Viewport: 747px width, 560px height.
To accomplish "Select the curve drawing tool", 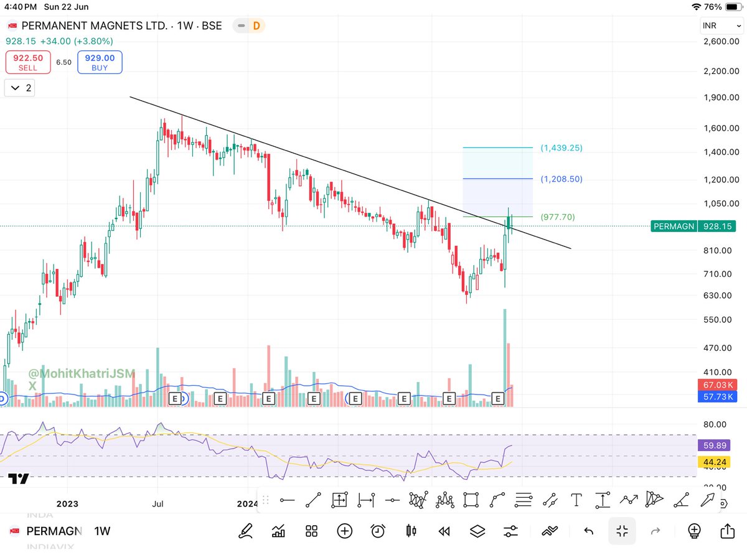I will click(x=497, y=500).
